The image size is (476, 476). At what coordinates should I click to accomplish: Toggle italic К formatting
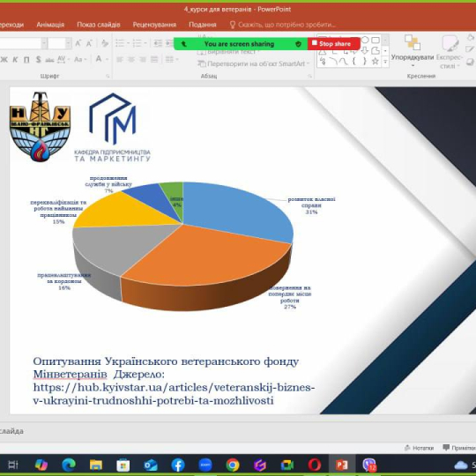(x=15, y=60)
